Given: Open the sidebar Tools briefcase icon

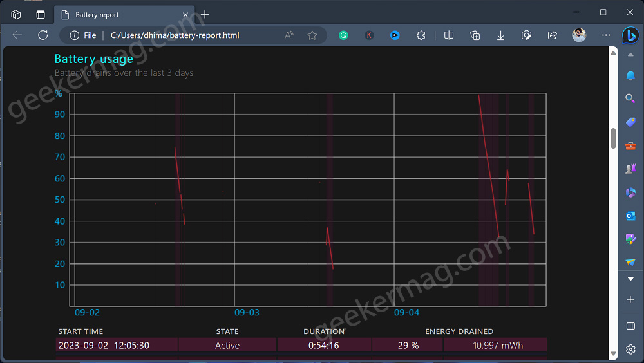Looking at the screenshot, I should point(630,145).
